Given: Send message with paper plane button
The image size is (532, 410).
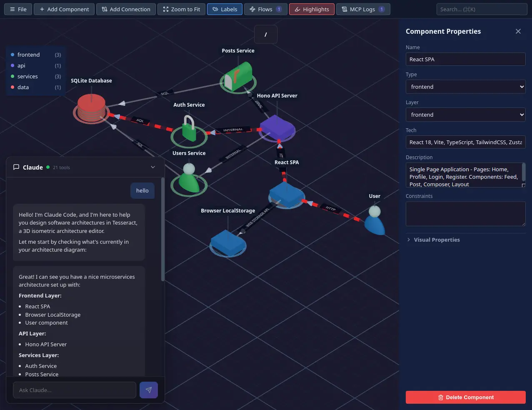Looking at the screenshot, I should tap(149, 390).
